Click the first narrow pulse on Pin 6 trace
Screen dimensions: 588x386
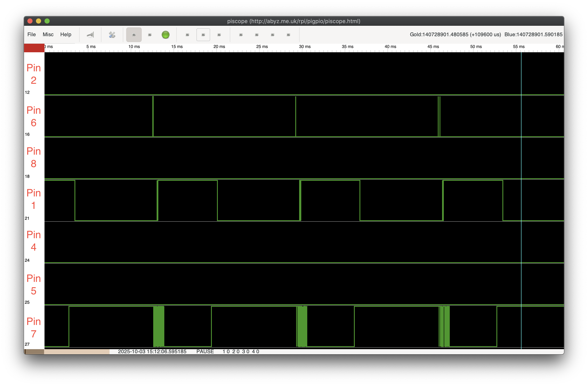[153, 116]
